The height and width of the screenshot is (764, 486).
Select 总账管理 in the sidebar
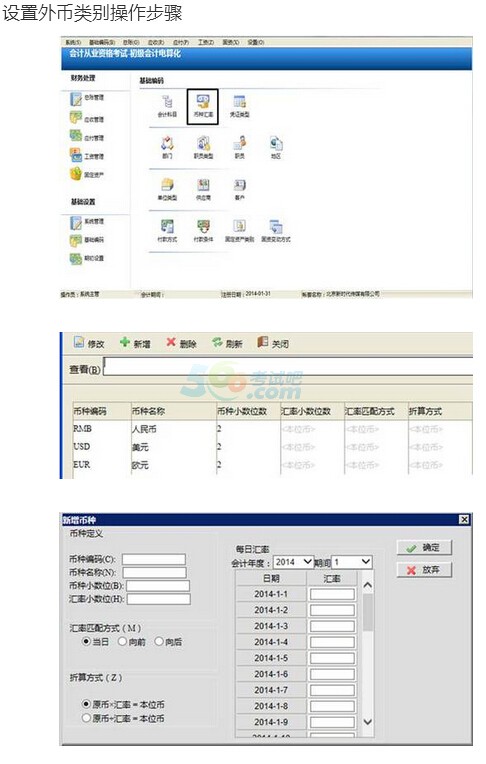click(87, 98)
